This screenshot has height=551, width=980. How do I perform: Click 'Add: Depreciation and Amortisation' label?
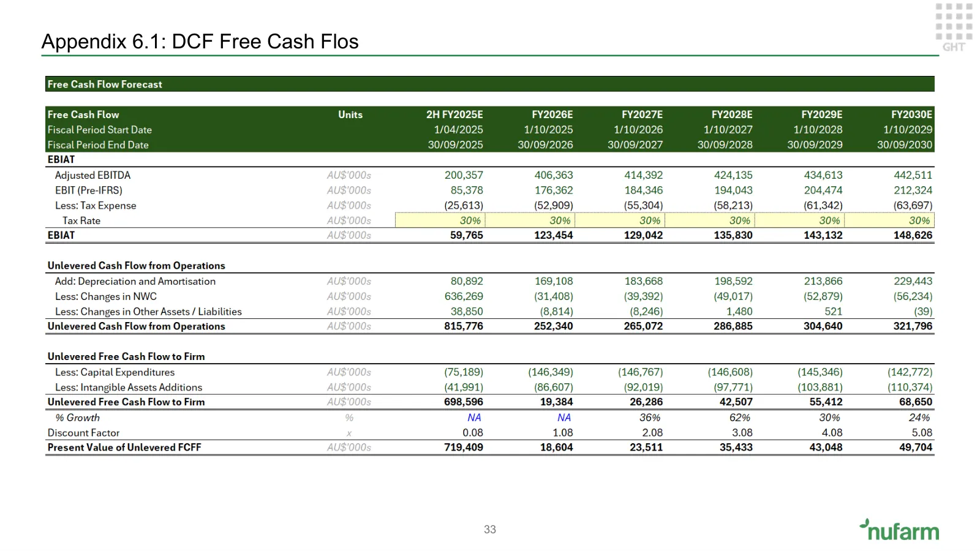135,281
